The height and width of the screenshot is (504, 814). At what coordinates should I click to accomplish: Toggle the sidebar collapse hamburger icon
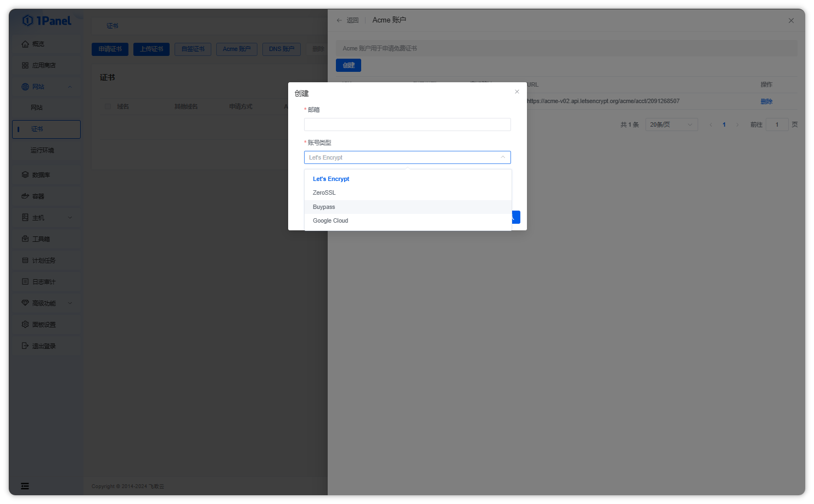(25, 486)
